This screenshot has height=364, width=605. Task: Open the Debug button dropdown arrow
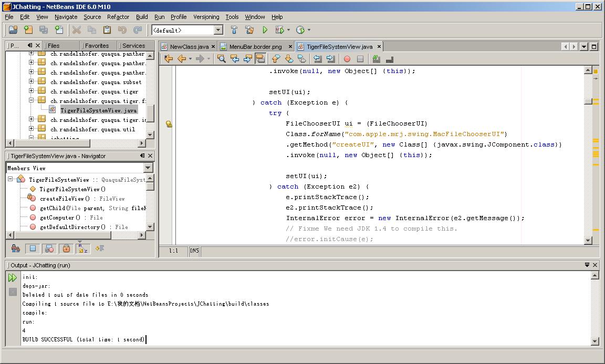click(x=289, y=30)
